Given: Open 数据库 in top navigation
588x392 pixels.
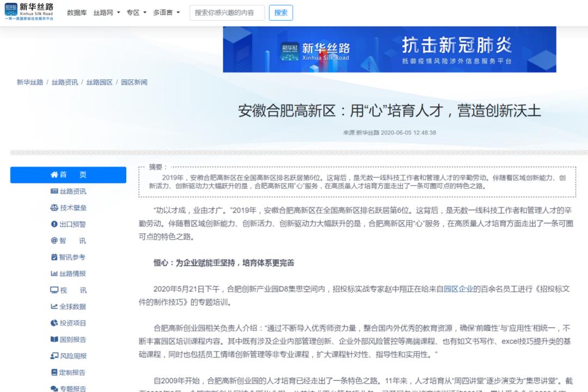Looking at the screenshot, I should 77,13.
